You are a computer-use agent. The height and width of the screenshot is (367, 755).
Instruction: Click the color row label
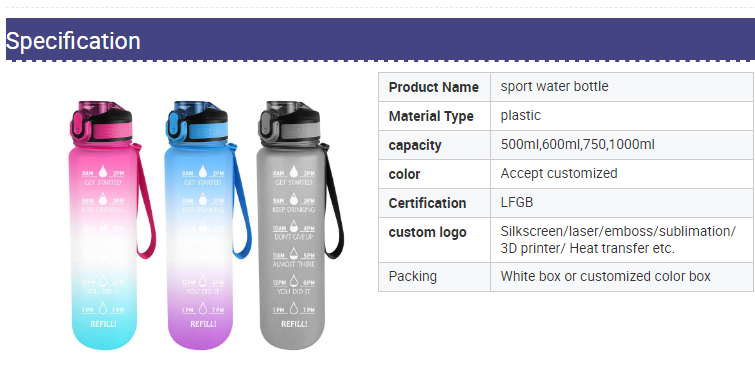(404, 174)
